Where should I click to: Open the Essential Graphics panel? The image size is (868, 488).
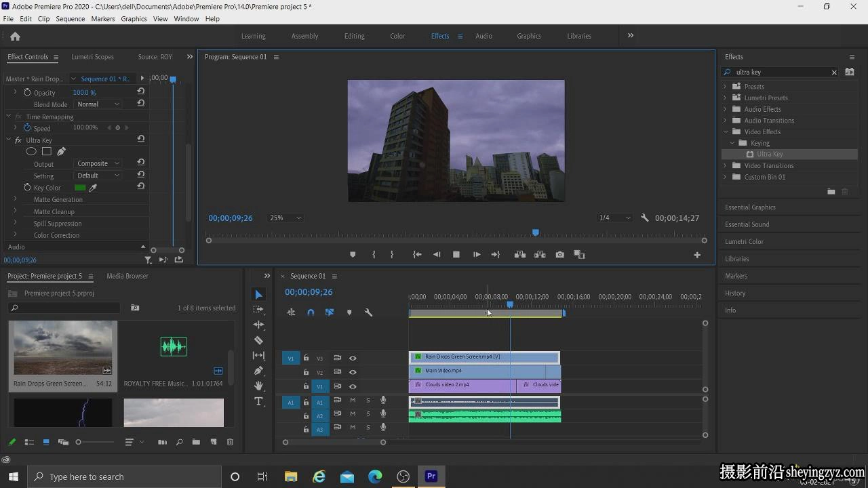click(x=750, y=207)
